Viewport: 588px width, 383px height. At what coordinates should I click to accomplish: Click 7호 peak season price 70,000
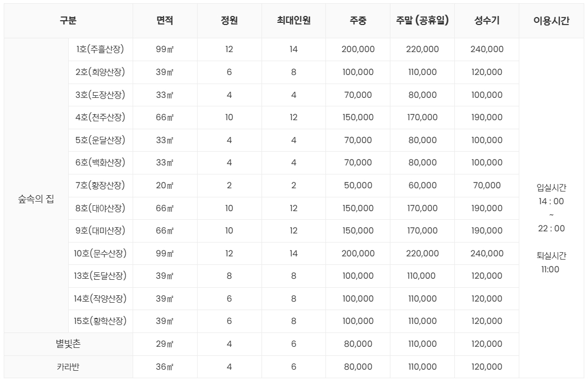coord(487,185)
